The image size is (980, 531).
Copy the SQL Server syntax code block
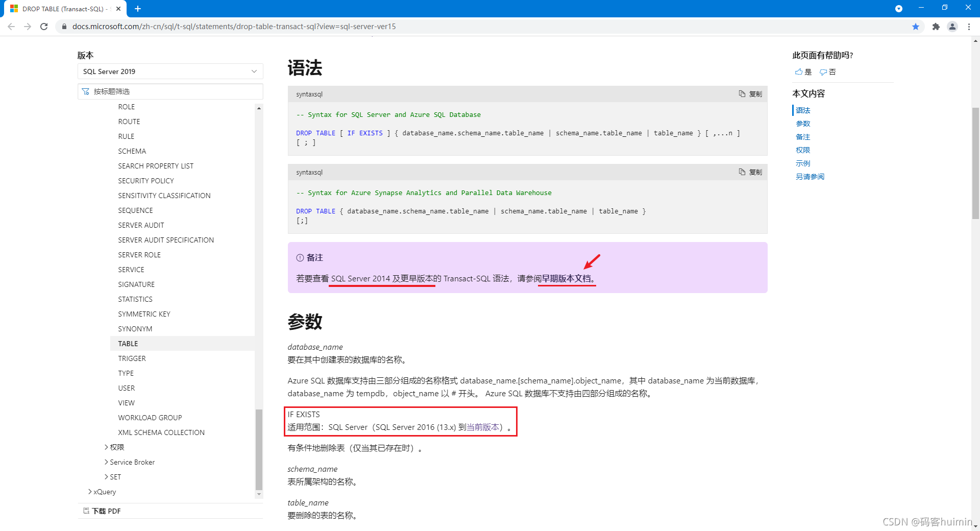pos(750,94)
